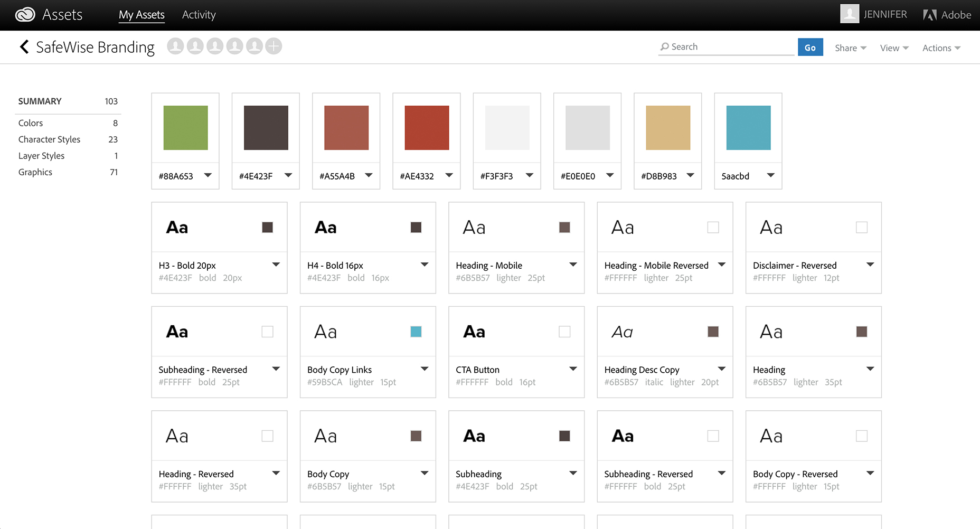Expand options arrow for Body Copy Links style
Viewport: 980px width, 529px height.
425,369
